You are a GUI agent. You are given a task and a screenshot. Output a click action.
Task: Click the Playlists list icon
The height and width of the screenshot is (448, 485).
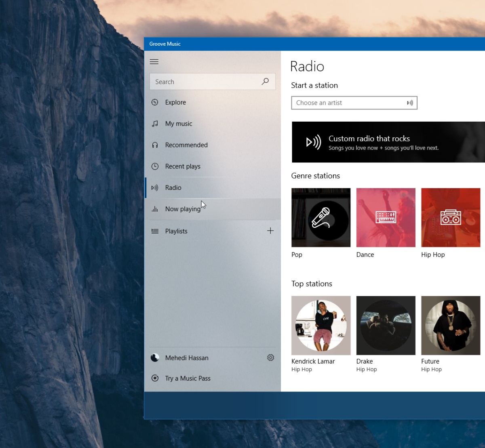coord(155,231)
